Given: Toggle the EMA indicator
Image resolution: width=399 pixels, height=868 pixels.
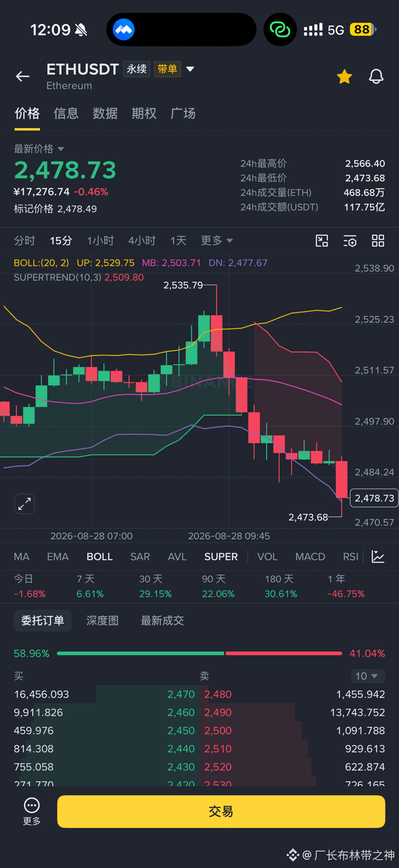Looking at the screenshot, I should click(x=58, y=556).
